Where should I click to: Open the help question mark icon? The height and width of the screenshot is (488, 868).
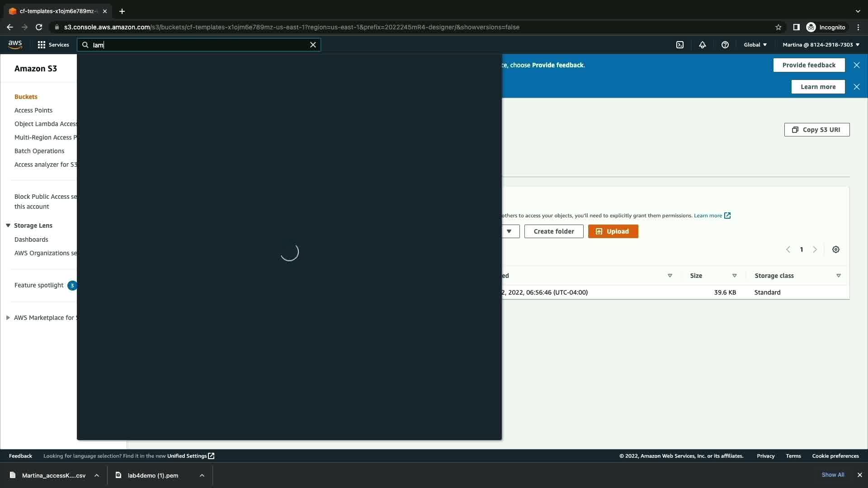725,45
